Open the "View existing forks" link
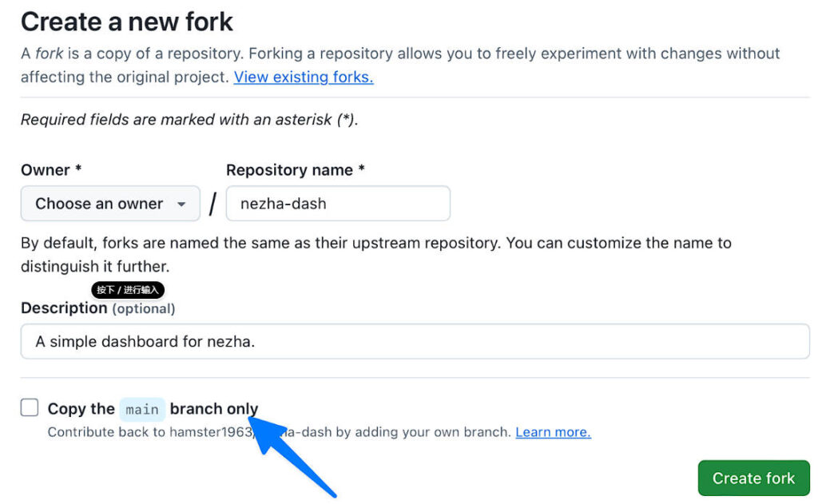 coord(304,77)
